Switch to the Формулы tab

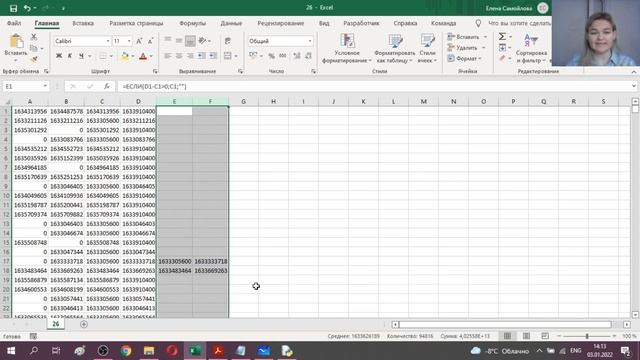click(x=192, y=23)
